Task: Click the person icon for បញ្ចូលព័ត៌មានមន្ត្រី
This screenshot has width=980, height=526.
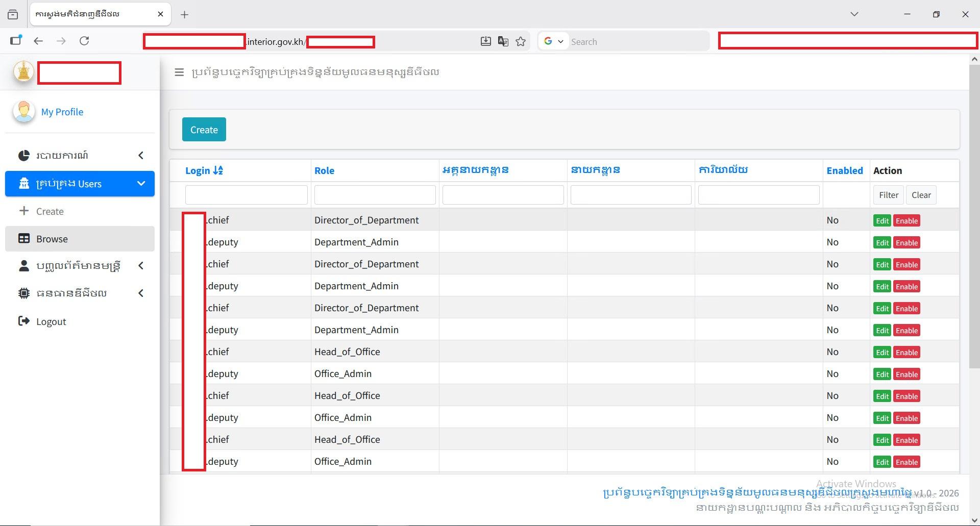Action: point(23,266)
